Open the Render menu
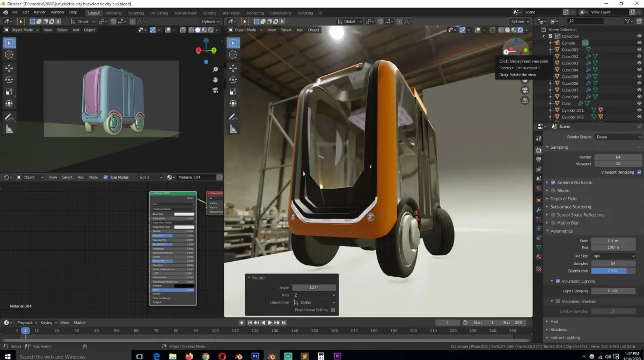 40,12
